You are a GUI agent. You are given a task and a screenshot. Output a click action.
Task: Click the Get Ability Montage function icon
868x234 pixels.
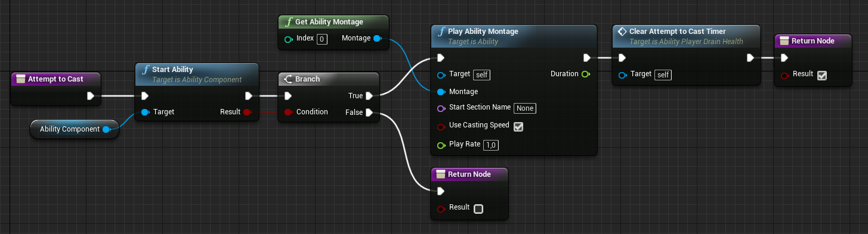tap(289, 22)
